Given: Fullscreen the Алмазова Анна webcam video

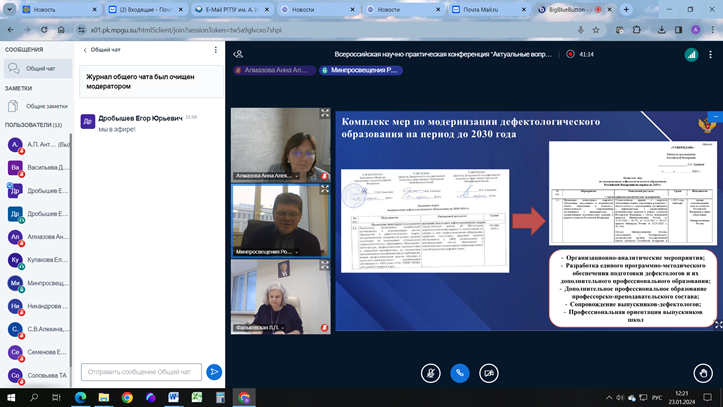Looking at the screenshot, I should [325, 114].
